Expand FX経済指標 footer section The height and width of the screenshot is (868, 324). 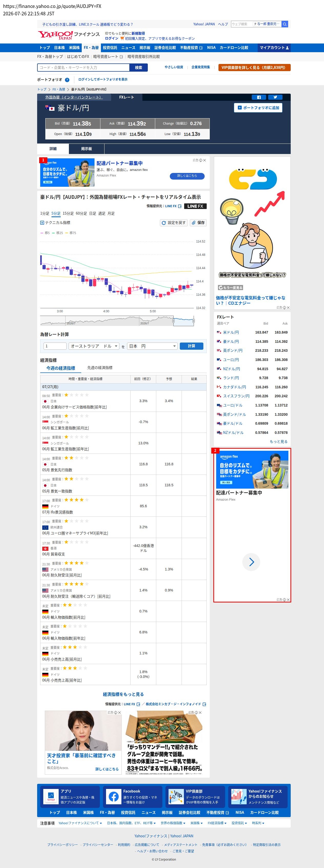coord(217,823)
